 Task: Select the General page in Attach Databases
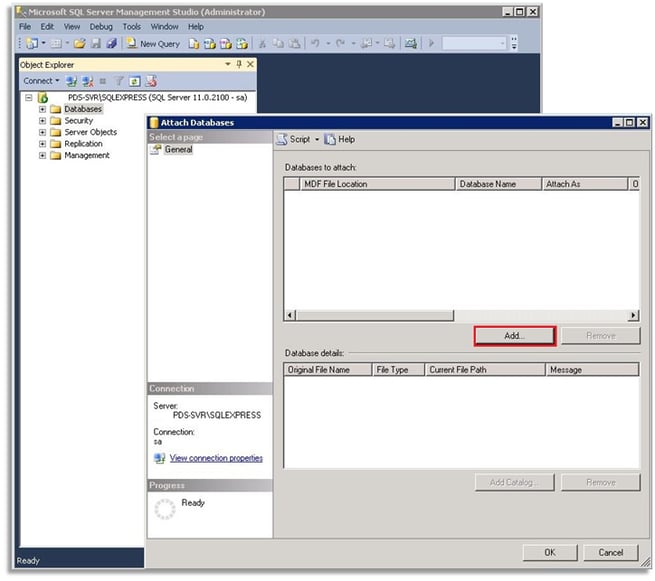(178, 150)
